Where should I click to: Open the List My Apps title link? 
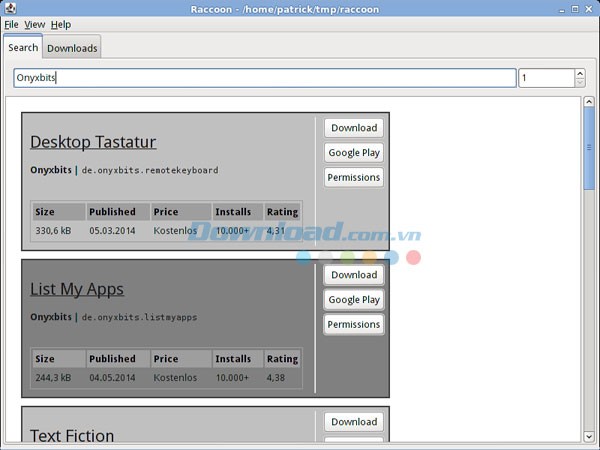point(77,289)
